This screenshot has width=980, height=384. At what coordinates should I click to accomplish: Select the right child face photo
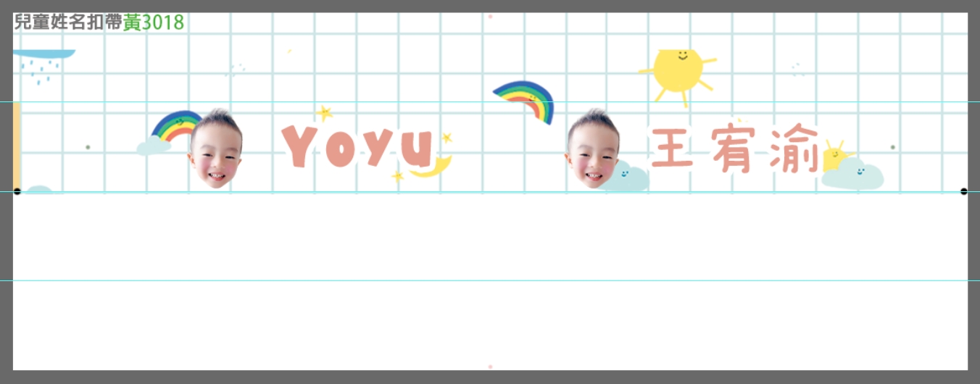coord(591,150)
